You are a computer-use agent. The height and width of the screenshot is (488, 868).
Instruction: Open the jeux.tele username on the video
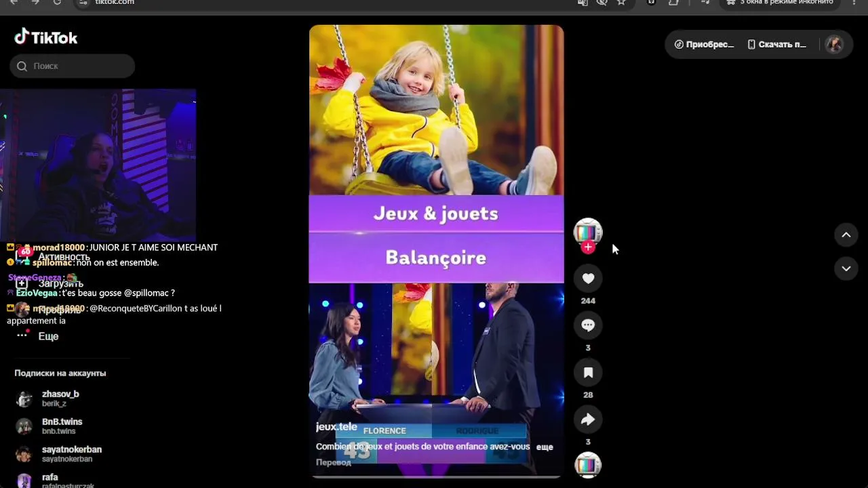[336, 427]
